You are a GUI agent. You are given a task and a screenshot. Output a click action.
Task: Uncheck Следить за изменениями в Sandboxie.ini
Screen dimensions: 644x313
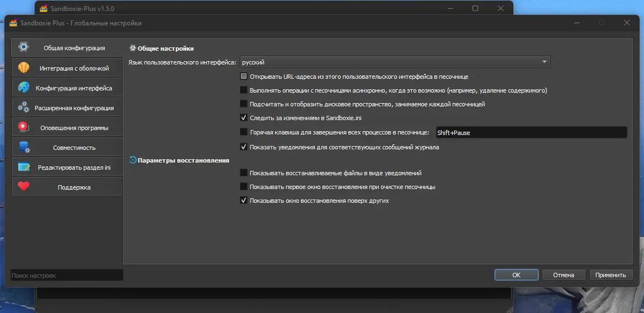click(244, 117)
